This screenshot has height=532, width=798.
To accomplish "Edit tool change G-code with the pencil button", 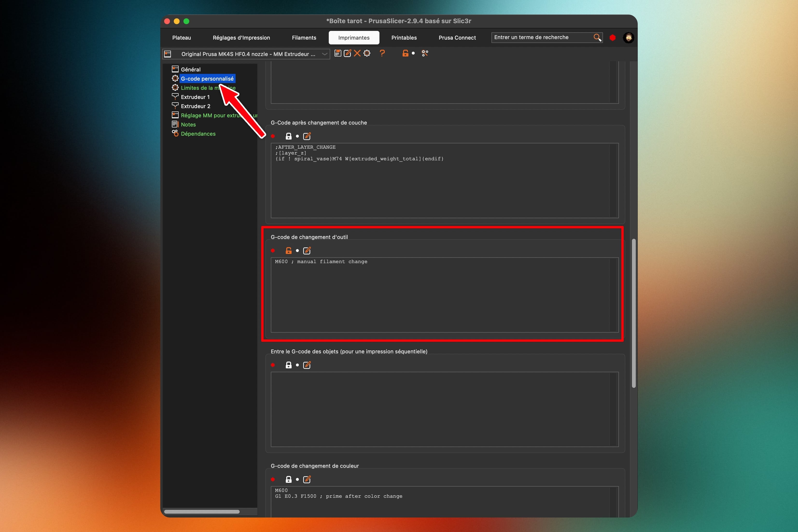I will [307, 251].
